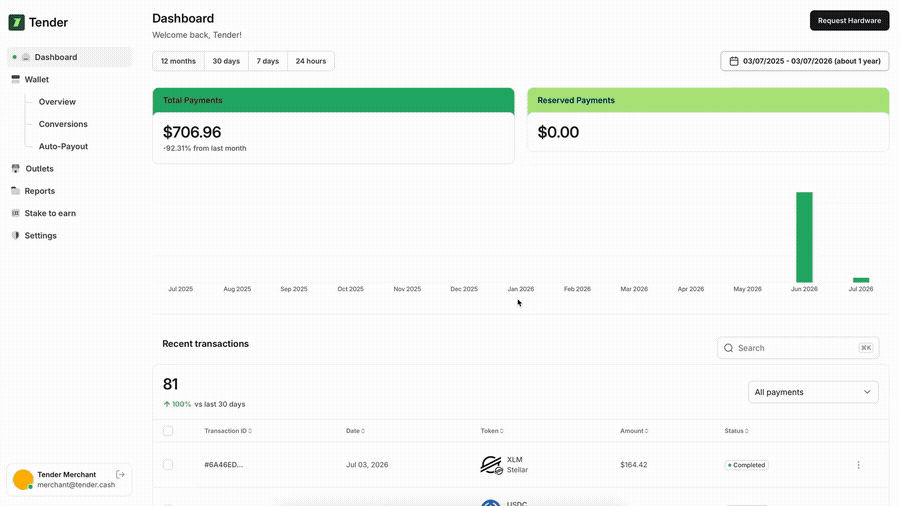The height and width of the screenshot is (506, 900).
Task: Sort by Amount column
Action: pos(634,431)
